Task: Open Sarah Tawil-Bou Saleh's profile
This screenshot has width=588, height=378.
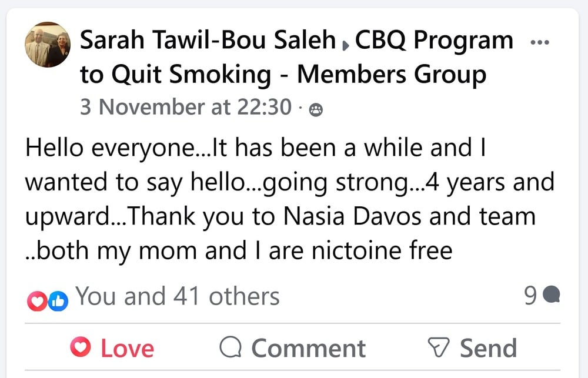Action: click(x=208, y=41)
